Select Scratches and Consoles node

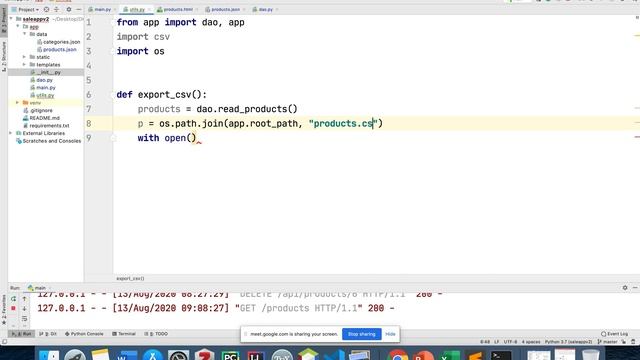(48, 141)
